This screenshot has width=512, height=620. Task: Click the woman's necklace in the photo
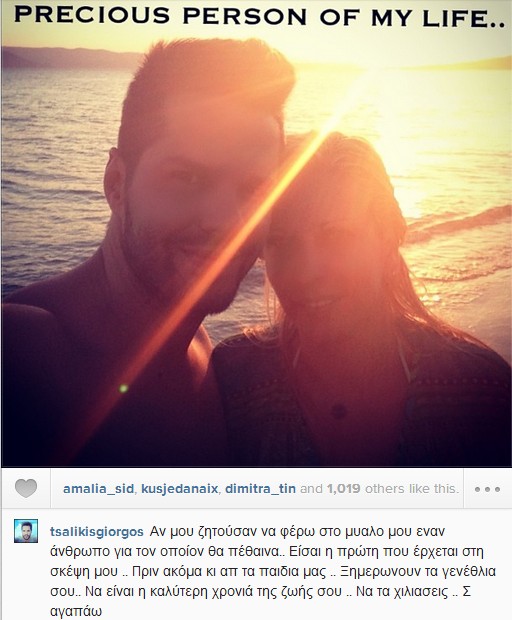[321, 304]
